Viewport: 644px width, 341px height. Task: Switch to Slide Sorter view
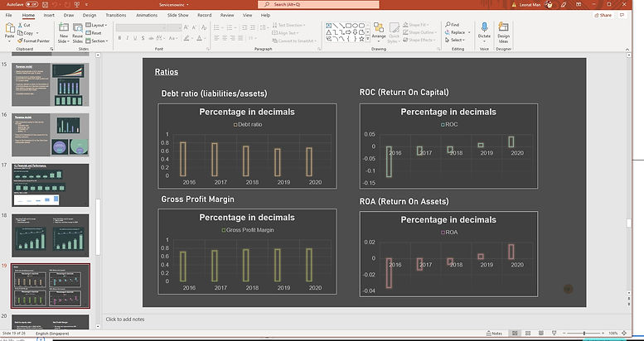(x=528, y=334)
